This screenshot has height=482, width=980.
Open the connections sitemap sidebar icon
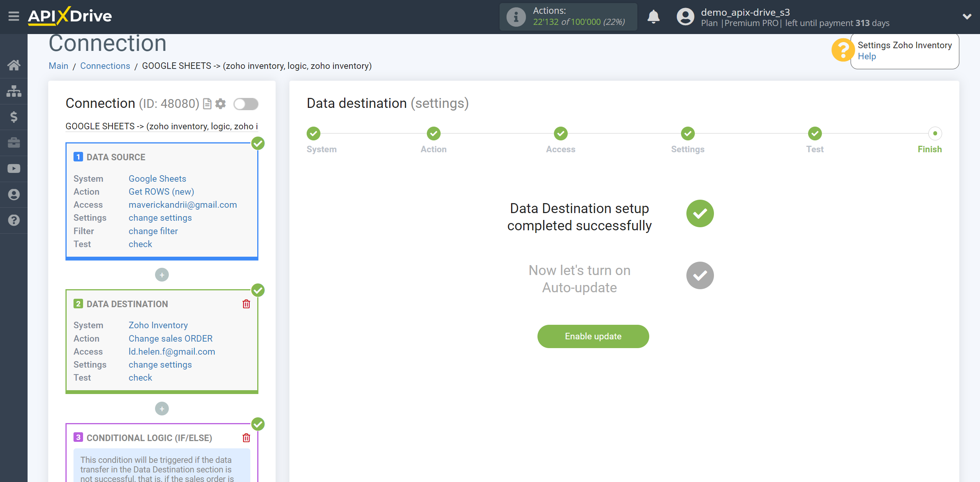[x=14, y=91]
